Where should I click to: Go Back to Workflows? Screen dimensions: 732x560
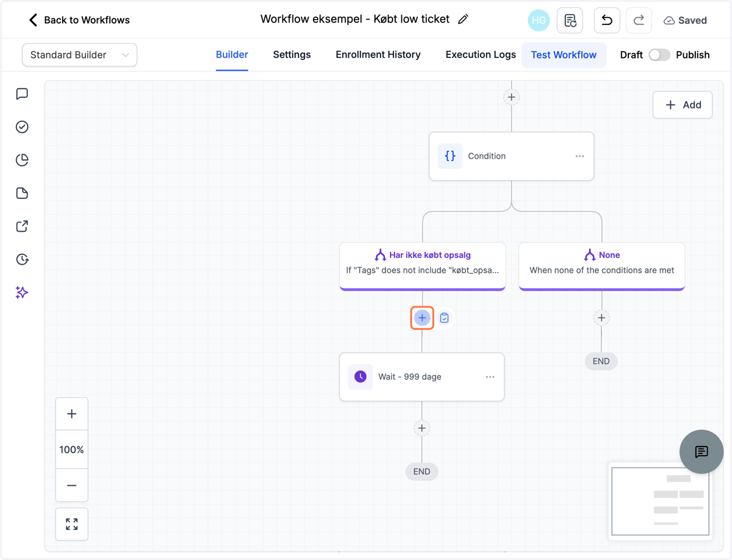(79, 20)
